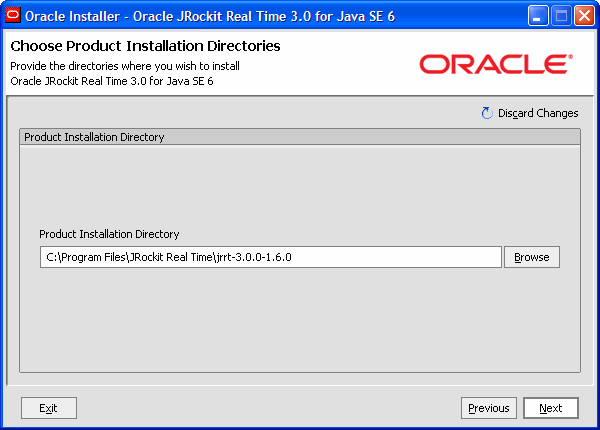
Task: Go back with the Previous button
Action: 489,408
